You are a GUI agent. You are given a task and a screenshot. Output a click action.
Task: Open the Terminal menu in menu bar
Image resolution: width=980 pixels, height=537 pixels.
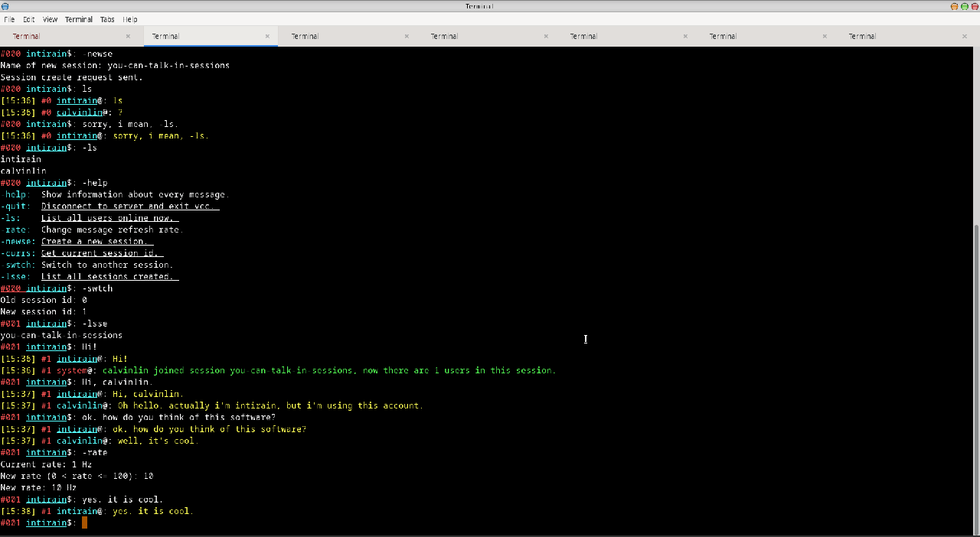coord(79,19)
